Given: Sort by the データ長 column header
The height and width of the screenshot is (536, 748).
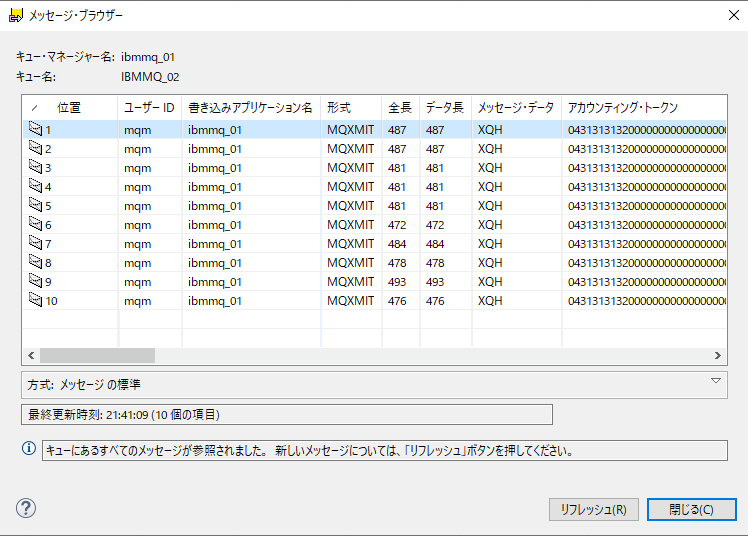Looking at the screenshot, I should tap(446, 108).
